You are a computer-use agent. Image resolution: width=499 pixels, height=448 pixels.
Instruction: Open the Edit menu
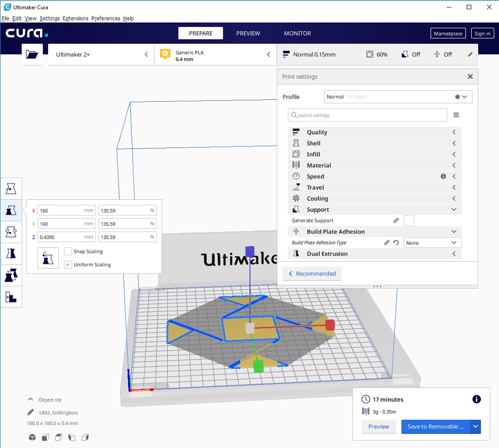[x=17, y=18]
